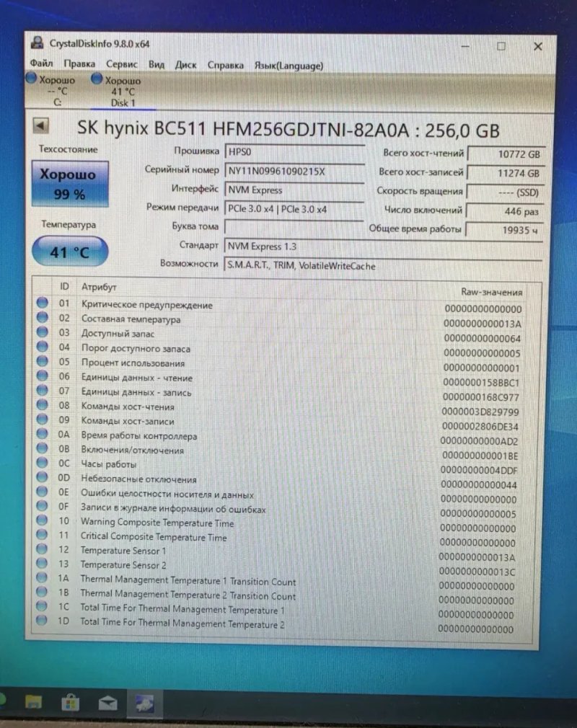Click the Прошивка field HPS0
The height and width of the screenshot is (728, 577).
coord(294,152)
